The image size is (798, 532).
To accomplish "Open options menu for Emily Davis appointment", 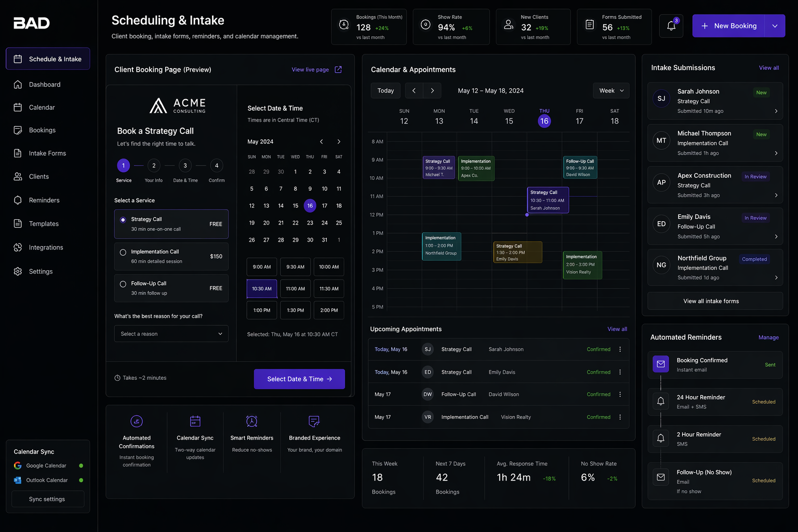I will pos(620,372).
